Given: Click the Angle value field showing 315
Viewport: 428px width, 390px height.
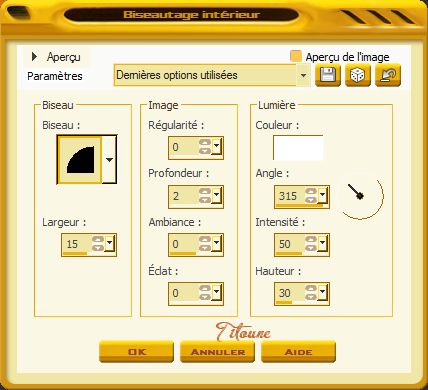Looking at the screenshot, I should pyautogui.click(x=290, y=196).
